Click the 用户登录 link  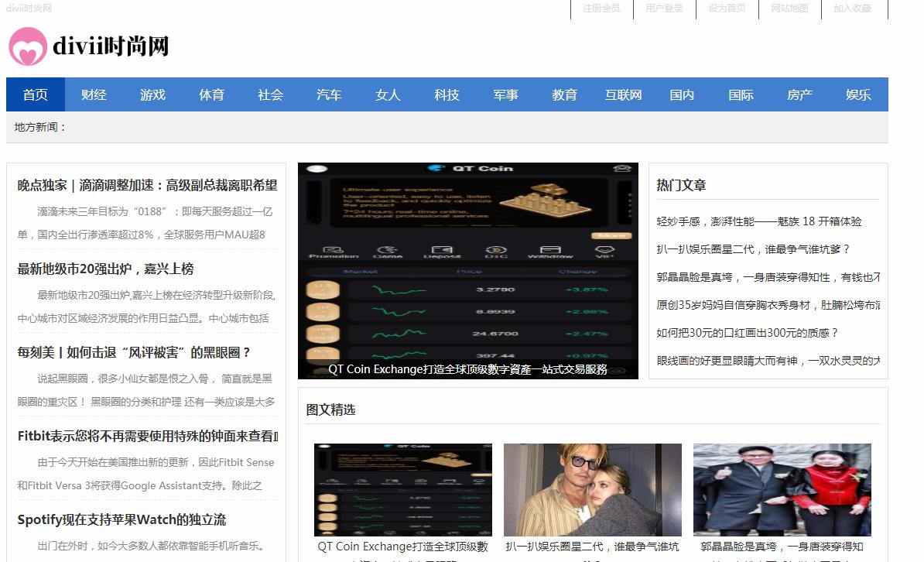(664, 9)
